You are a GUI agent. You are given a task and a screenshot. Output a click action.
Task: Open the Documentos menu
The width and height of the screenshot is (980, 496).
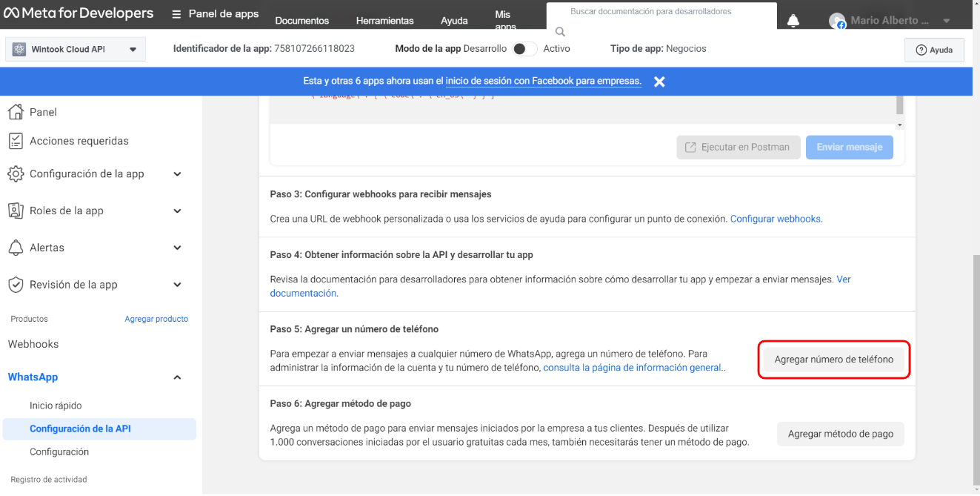tap(301, 21)
